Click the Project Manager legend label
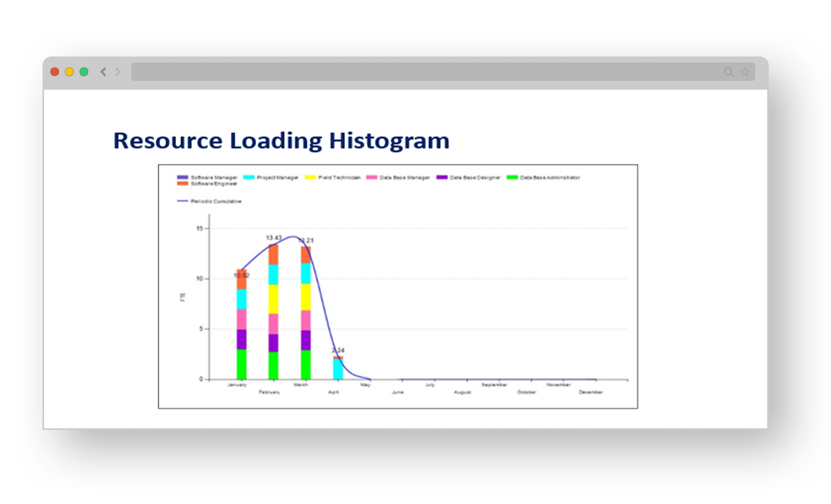The image size is (831, 504). 278,177
